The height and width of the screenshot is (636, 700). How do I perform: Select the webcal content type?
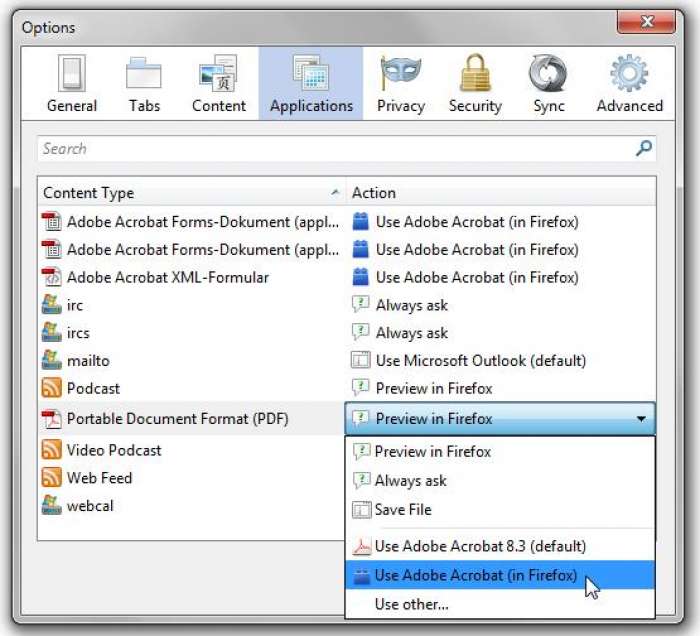(90, 506)
